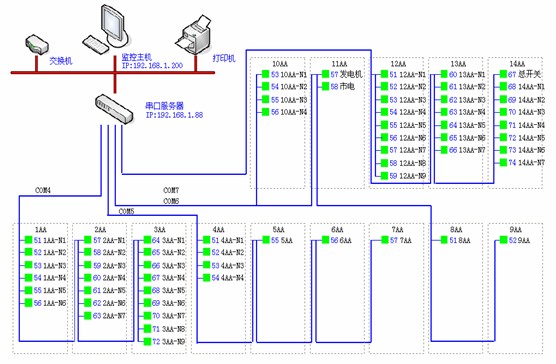Select the monitoring host computer icon
This screenshot has height=364, width=556.
click(x=106, y=29)
